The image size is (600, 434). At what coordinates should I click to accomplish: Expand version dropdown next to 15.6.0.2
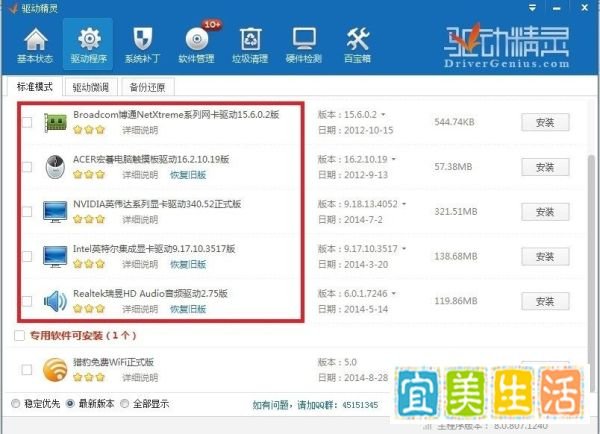click(383, 114)
